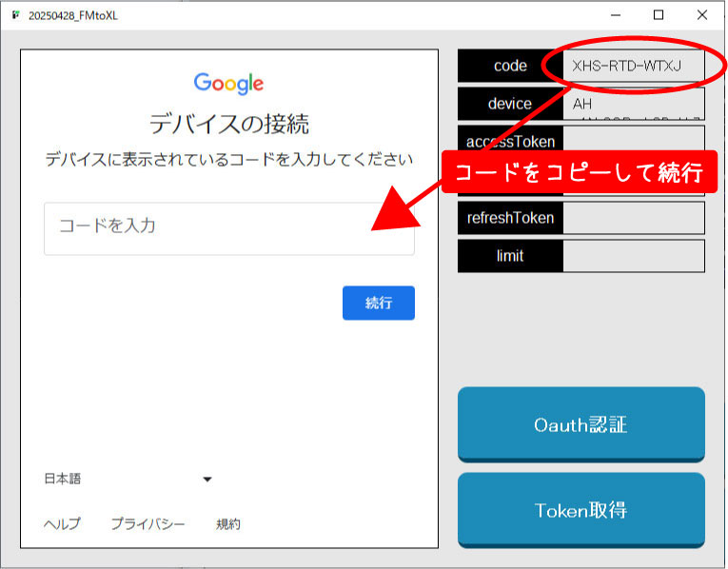Close the 20250428_FMtoXL window

tap(702, 15)
